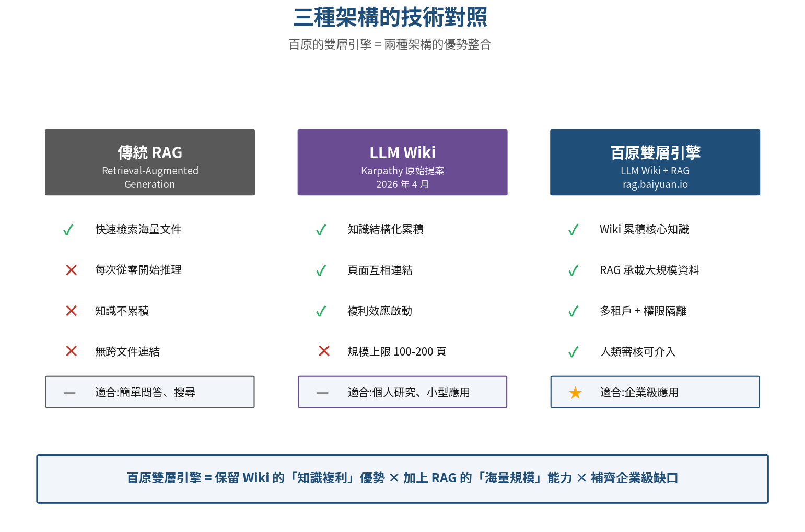The height and width of the screenshot is (532, 805).
Task: Click the text 每次從零開始推理
Action: click(x=138, y=270)
